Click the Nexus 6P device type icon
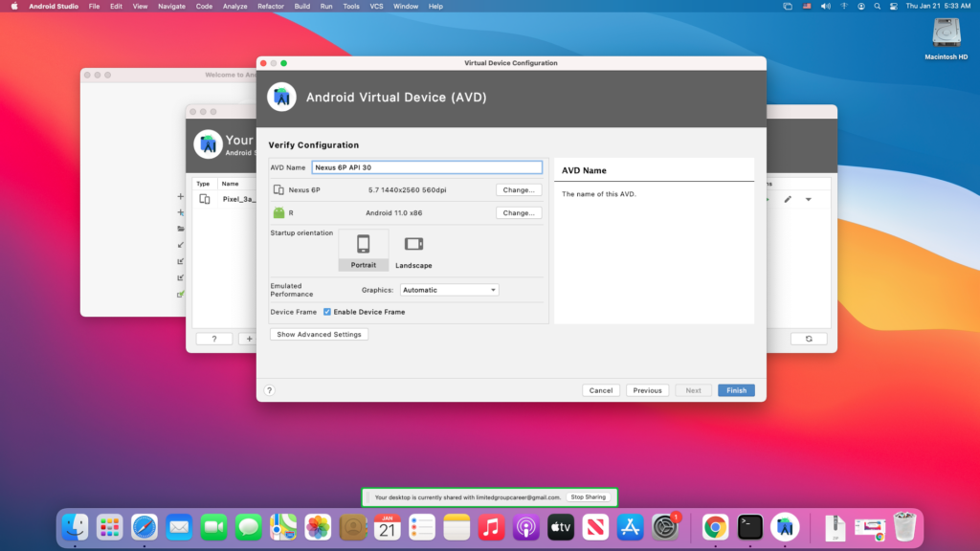This screenshot has height=551, width=980. (x=278, y=190)
